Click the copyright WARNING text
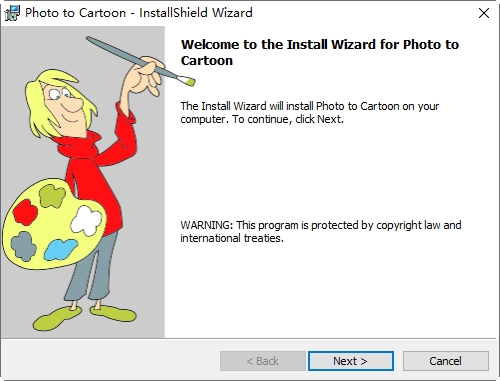 (x=321, y=231)
